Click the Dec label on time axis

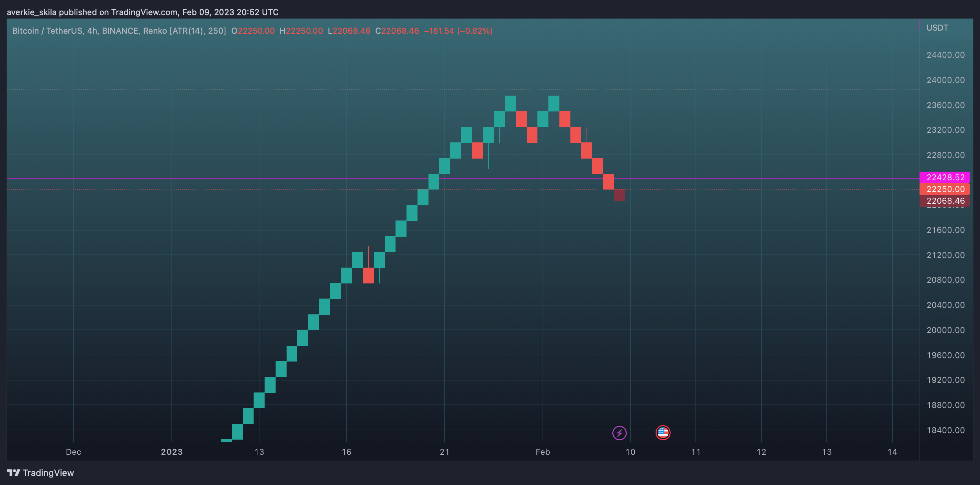tap(74, 452)
